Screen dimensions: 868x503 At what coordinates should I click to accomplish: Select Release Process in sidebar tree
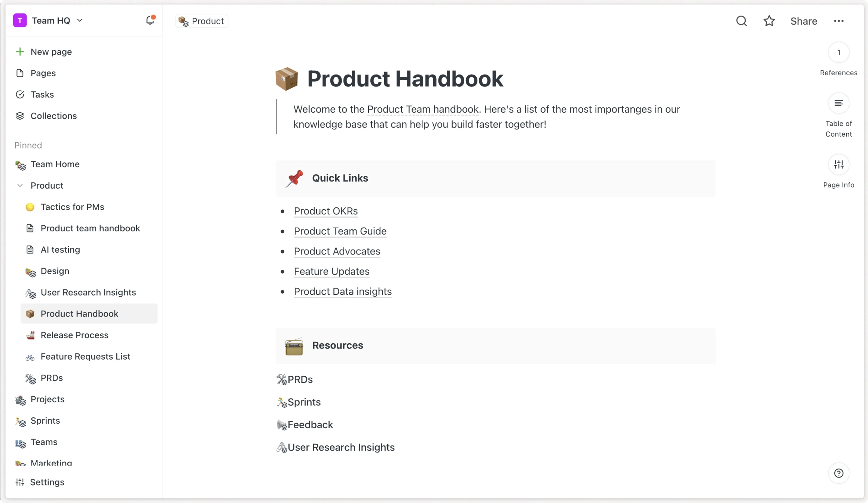[74, 335]
